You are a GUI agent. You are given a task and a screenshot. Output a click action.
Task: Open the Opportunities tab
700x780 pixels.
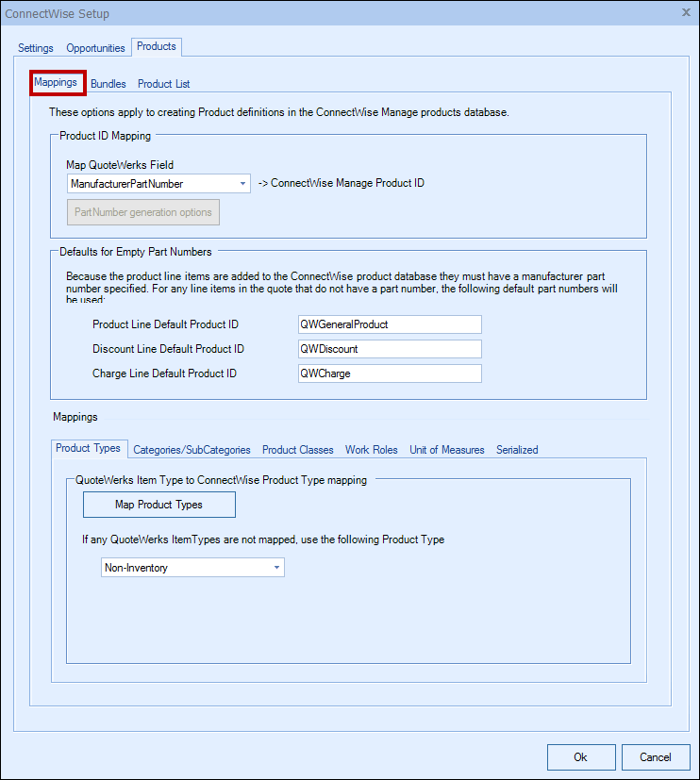pyautogui.click(x=95, y=48)
